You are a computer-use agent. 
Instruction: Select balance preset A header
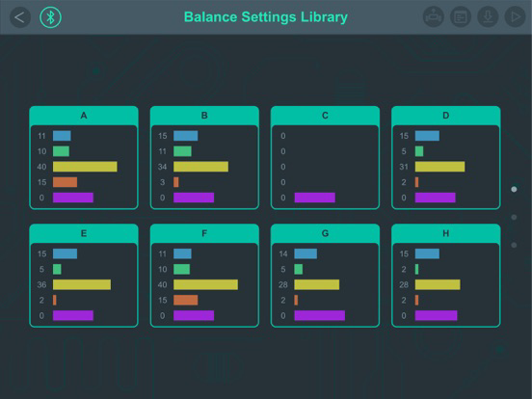84,116
